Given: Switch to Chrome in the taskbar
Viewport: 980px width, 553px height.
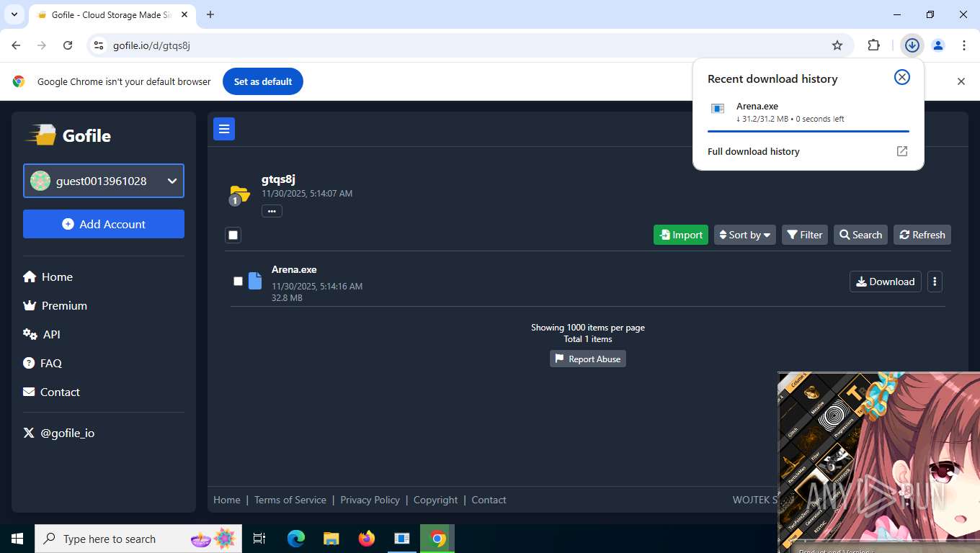Looking at the screenshot, I should [437, 539].
